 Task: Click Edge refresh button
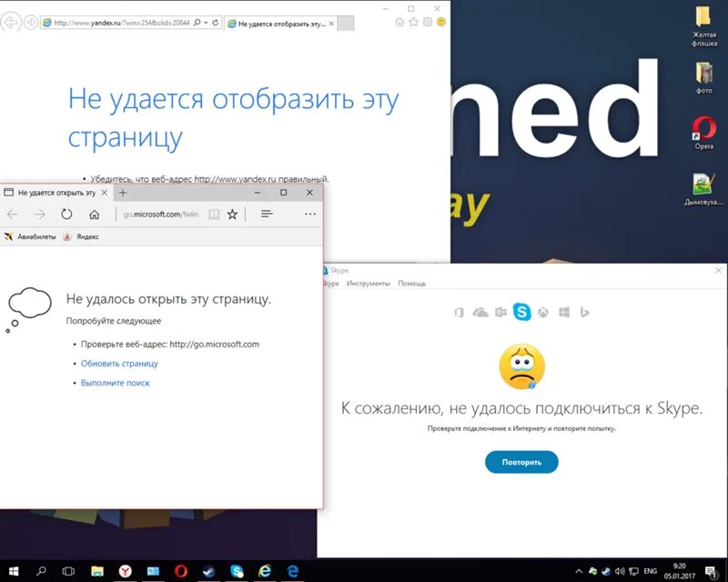[66, 214]
